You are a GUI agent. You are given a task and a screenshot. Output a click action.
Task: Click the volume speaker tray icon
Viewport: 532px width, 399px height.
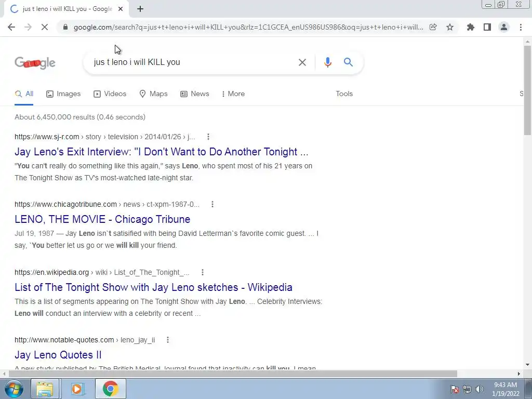click(x=480, y=389)
